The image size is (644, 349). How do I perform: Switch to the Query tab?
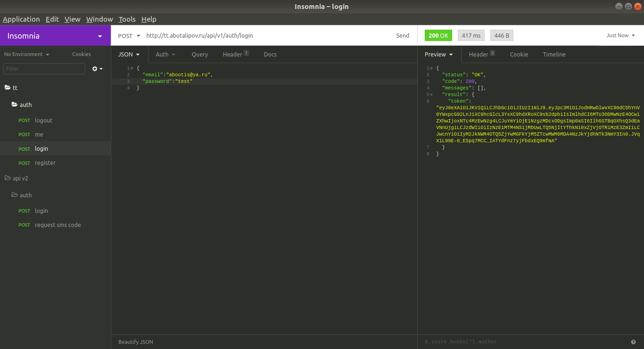pyautogui.click(x=200, y=54)
